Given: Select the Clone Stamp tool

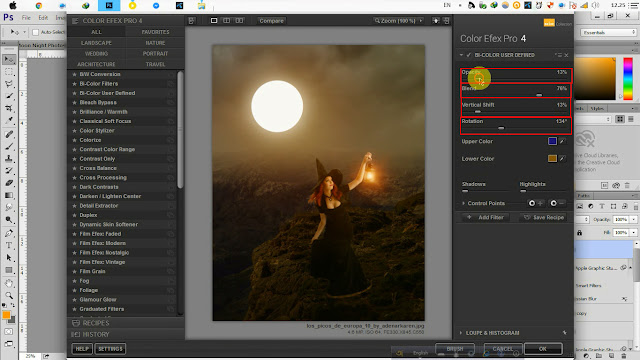Looking at the screenshot, I should click(x=9, y=158).
